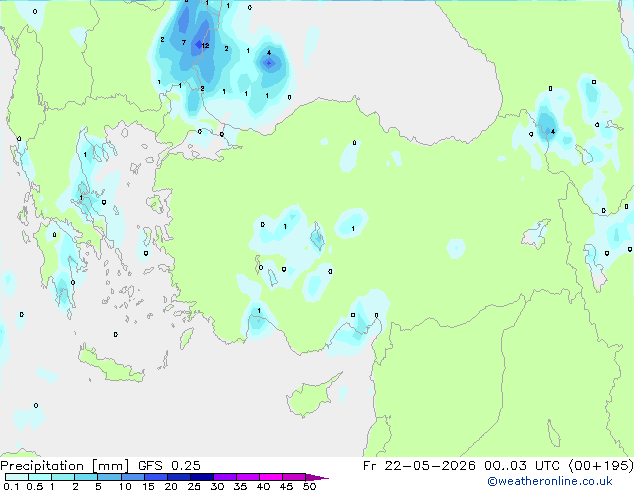This screenshot has width=634, height=490.
Task: Open the weatheronline.co.uk copyright link
Action: tap(549, 481)
